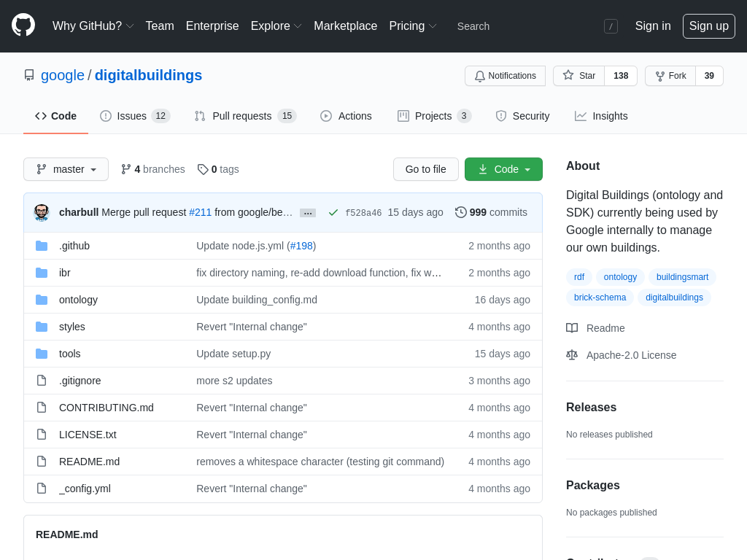Click the green check status icon

pos(333,212)
